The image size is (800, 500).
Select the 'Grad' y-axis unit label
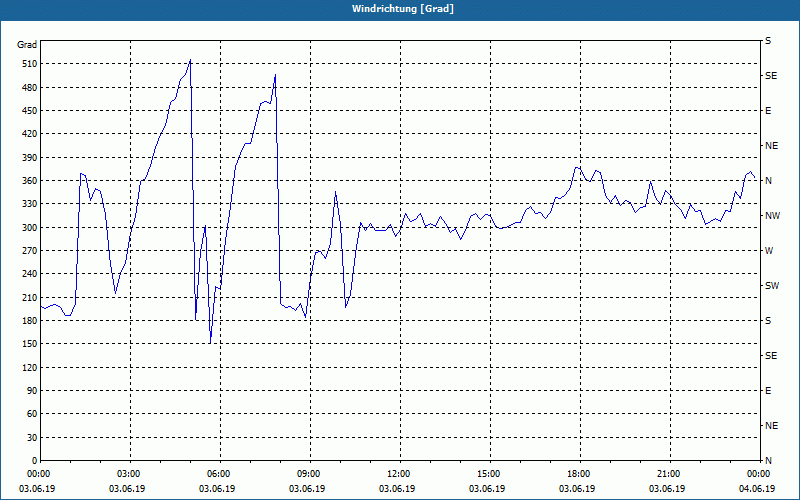click(27, 45)
